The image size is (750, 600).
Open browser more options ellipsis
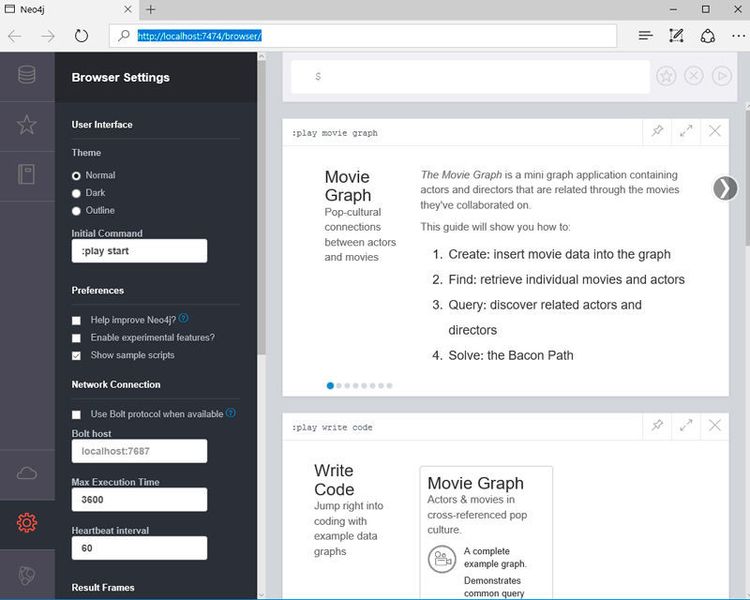738,36
